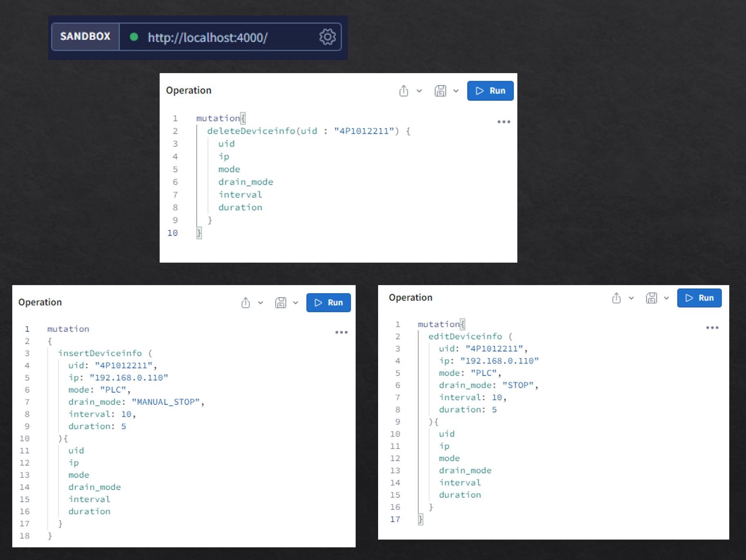746x560 pixels.
Task: Click save icon in insertDeviceinfo panel
Action: pos(281,303)
